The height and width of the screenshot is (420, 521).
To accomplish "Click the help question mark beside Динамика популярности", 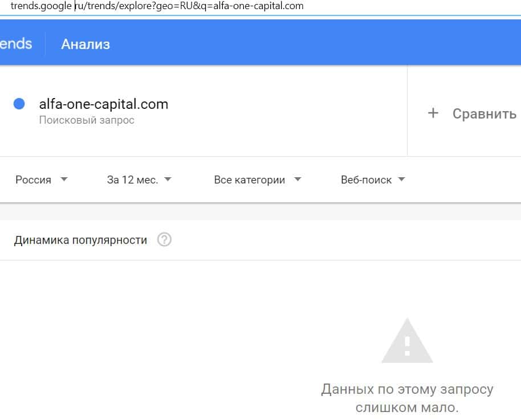I will [164, 240].
